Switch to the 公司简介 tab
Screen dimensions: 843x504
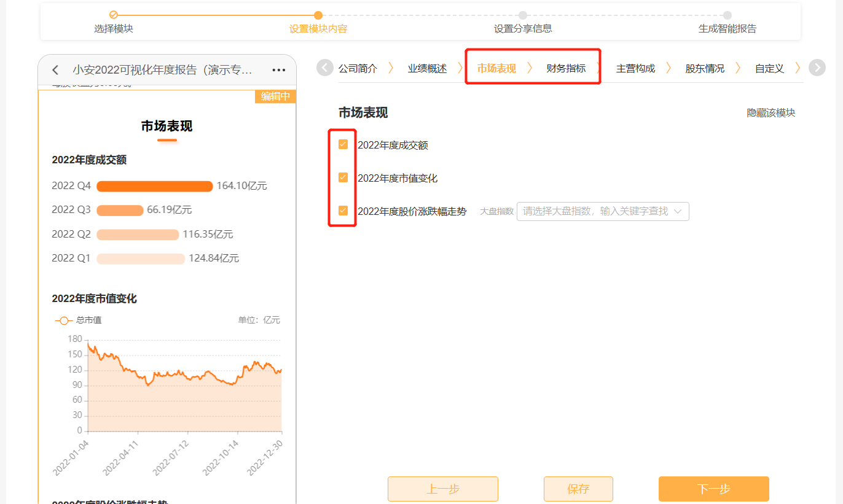tap(358, 68)
